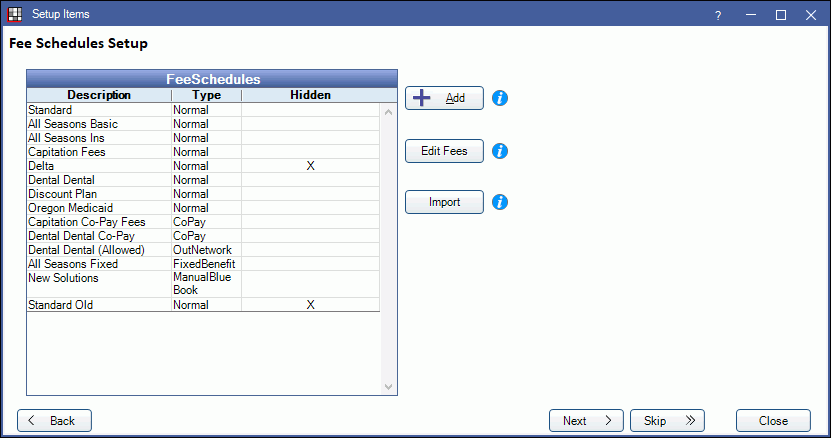This screenshot has width=832, height=440.
Task: Toggle the Hidden X mark for Delta
Action: pos(310,166)
